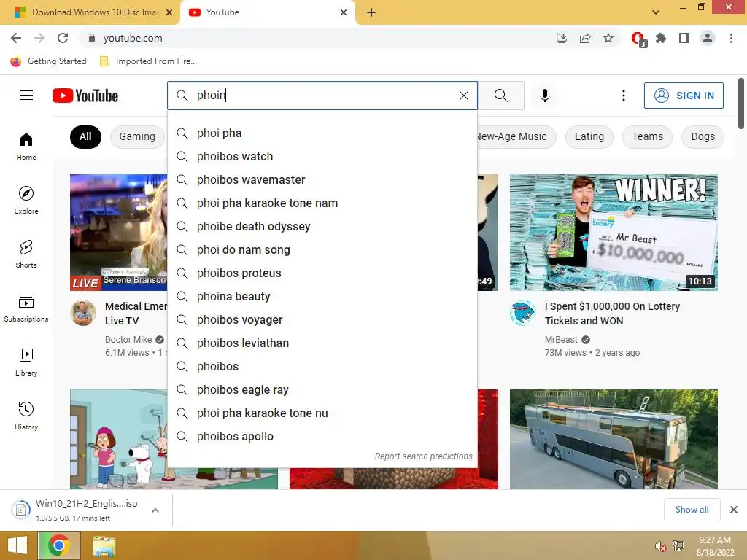Image resolution: width=747 pixels, height=560 pixels.
Task: Open History in the sidebar
Action: click(x=26, y=416)
